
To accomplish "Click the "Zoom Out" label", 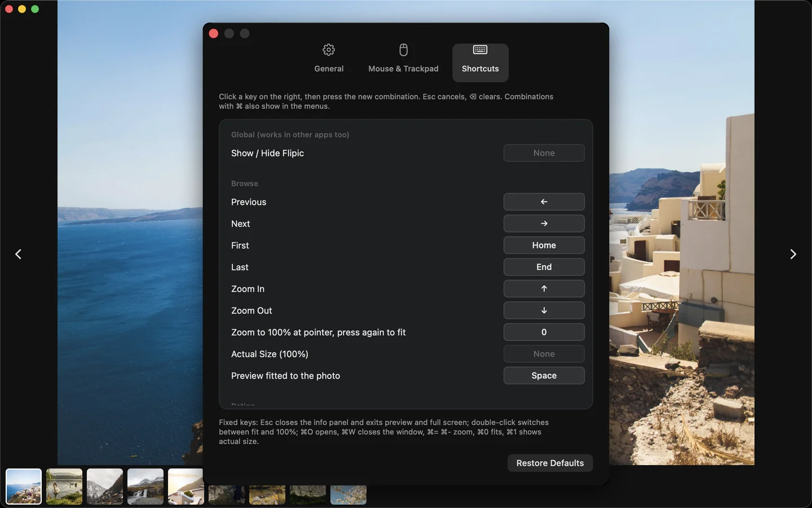I will coord(251,311).
